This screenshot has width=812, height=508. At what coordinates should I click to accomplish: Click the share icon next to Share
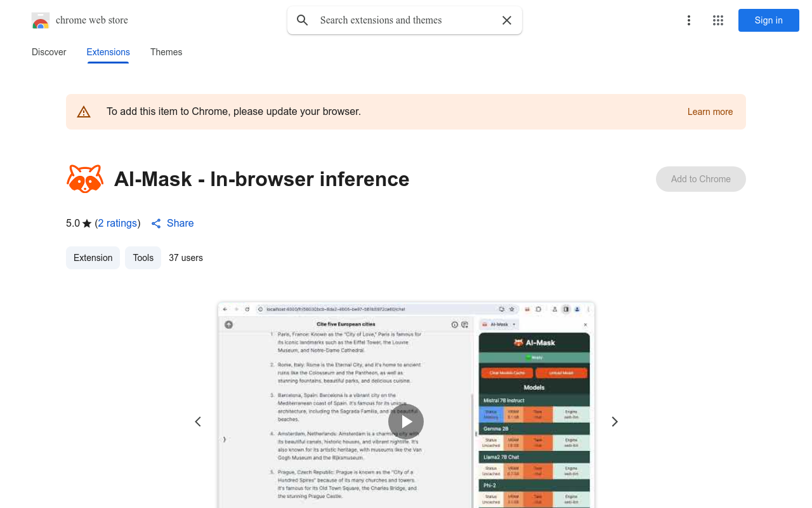[x=156, y=224]
